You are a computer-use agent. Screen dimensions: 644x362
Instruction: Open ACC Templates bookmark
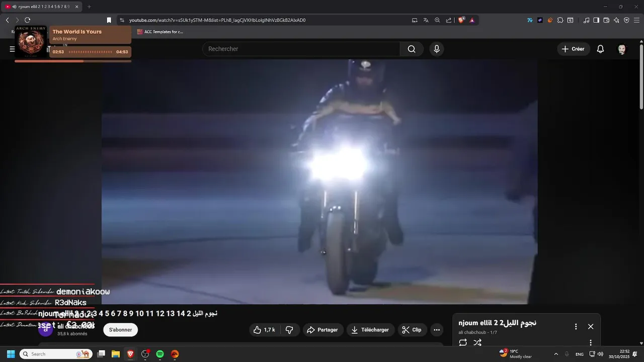tap(160, 32)
